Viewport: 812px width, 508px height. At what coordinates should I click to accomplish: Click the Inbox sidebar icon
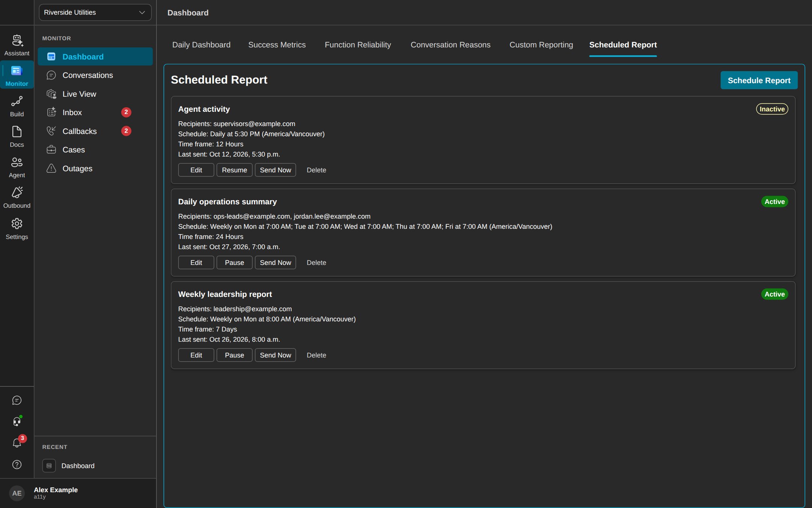click(x=51, y=112)
